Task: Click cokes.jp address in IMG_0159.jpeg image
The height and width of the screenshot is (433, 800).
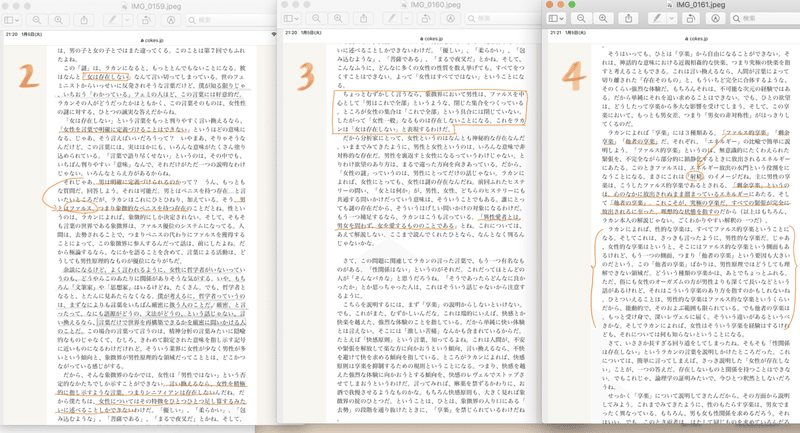Action: [152, 40]
